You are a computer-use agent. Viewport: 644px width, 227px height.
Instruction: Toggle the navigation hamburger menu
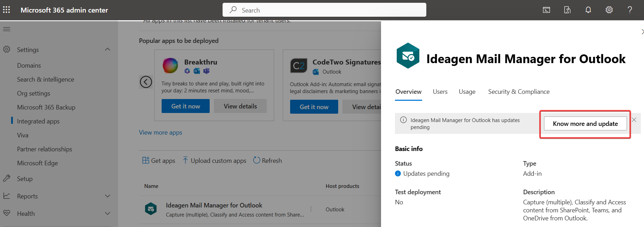(x=7, y=29)
